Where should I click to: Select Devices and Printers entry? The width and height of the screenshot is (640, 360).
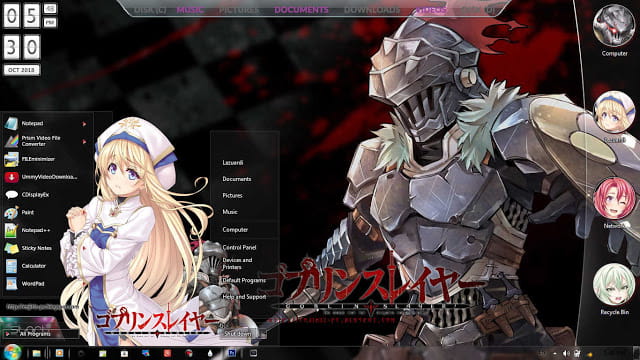pos(237,264)
